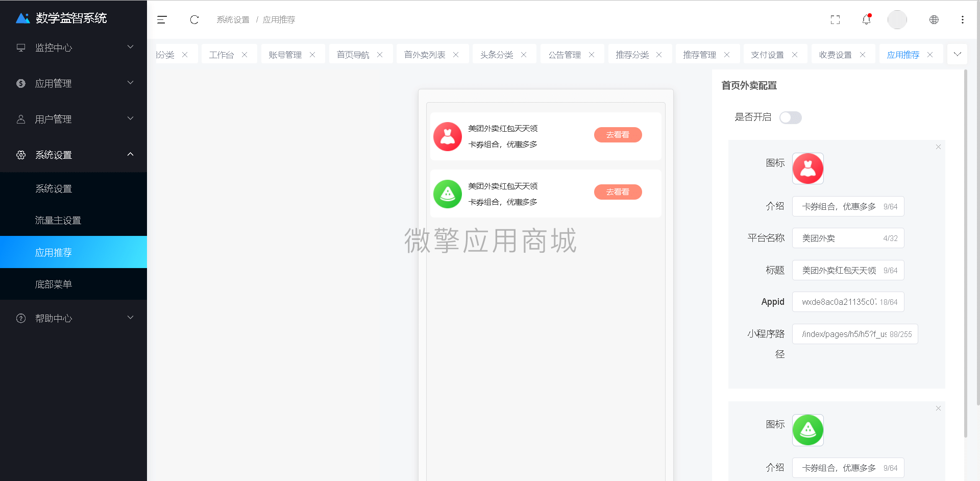Close the 支付设置 tab
The width and height of the screenshot is (980, 481).
tap(795, 55)
